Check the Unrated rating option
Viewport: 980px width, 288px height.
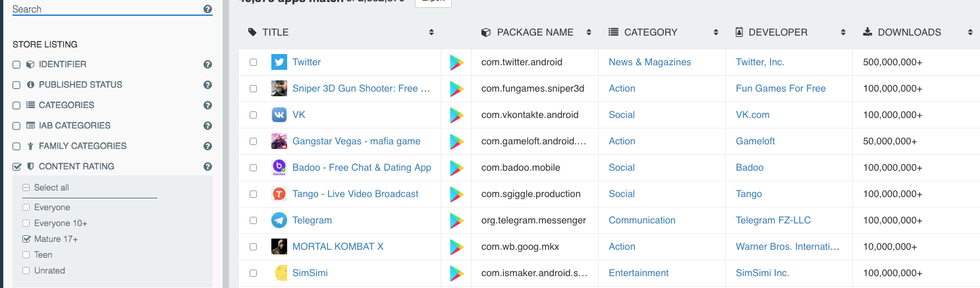tap(26, 271)
